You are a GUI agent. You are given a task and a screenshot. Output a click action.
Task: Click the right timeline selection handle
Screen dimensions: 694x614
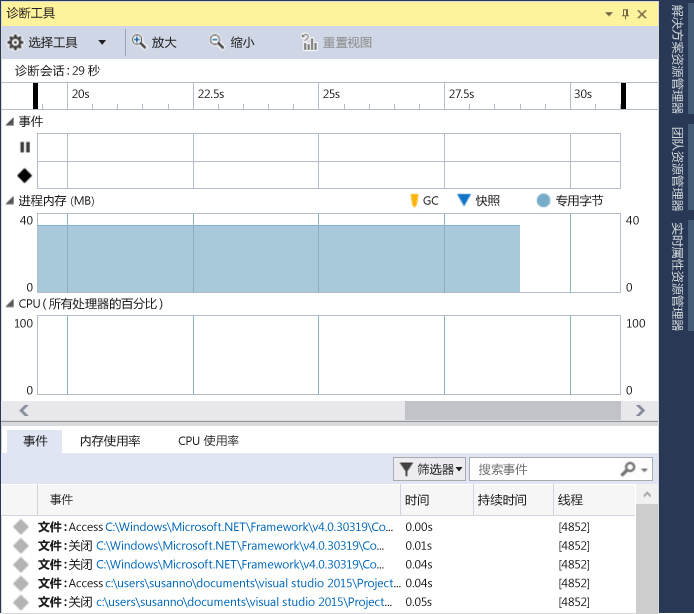(x=623, y=96)
